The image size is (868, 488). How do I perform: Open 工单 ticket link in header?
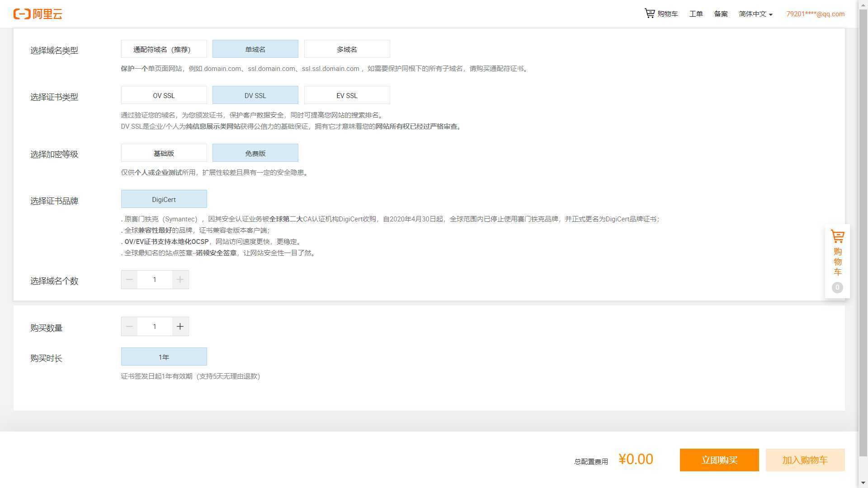point(696,14)
